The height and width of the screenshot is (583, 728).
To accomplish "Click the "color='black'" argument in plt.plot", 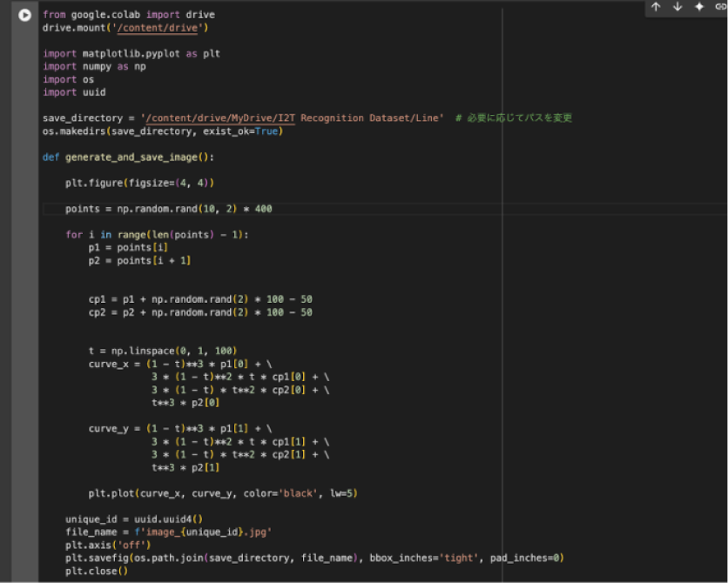I will click(280, 493).
